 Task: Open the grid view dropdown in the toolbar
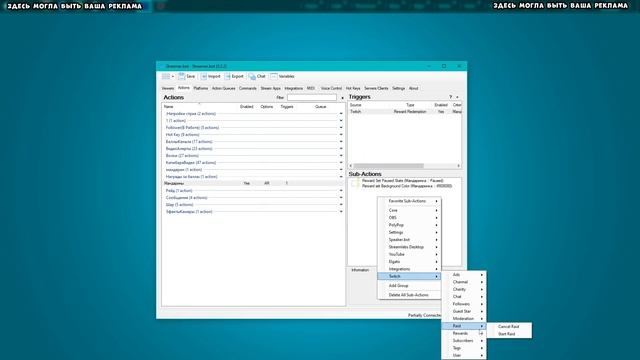167,76
